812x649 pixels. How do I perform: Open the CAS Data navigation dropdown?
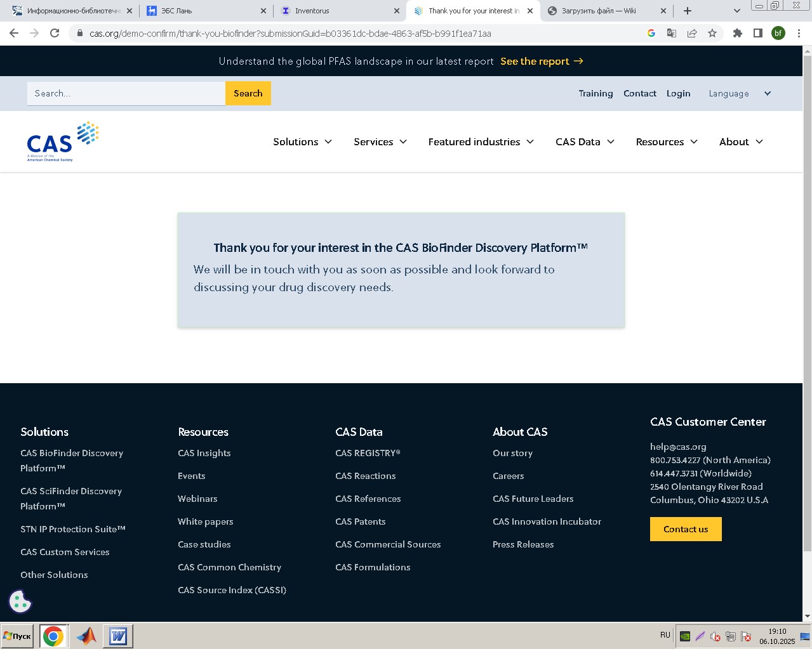pos(584,141)
